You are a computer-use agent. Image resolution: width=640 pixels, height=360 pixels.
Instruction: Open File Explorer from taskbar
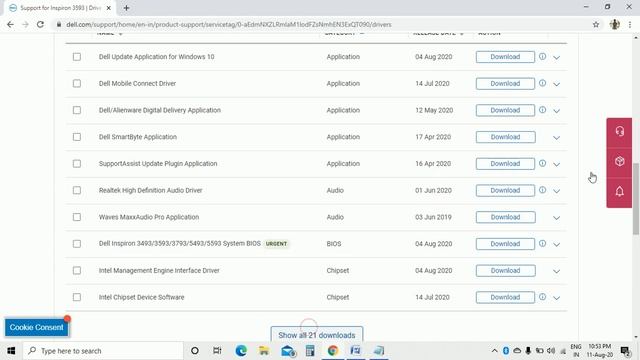tap(264, 351)
